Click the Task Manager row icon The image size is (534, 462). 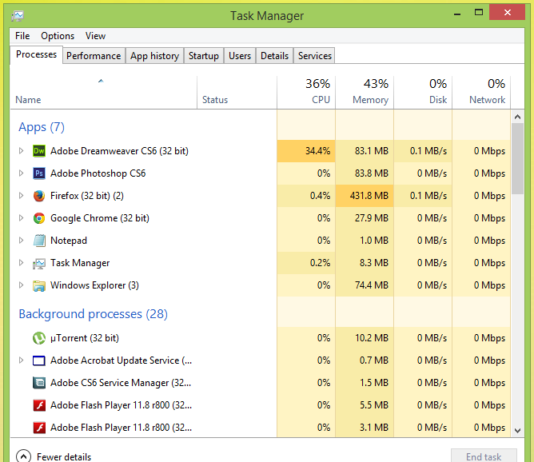click(39, 263)
